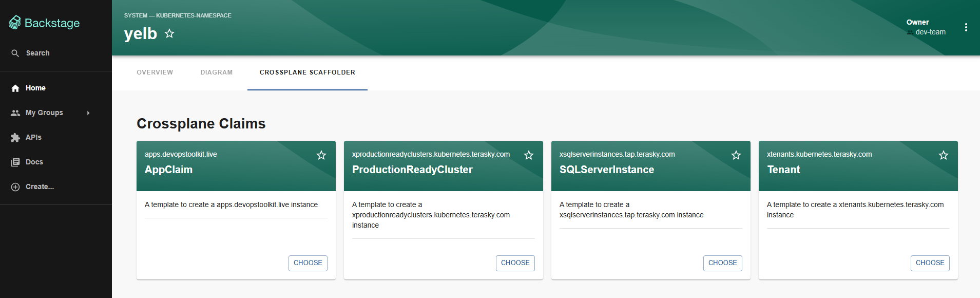Image resolution: width=980 pixels, height=298 pixels.
Task: Star the ProductionReadyCluster template
Action: 529,155
